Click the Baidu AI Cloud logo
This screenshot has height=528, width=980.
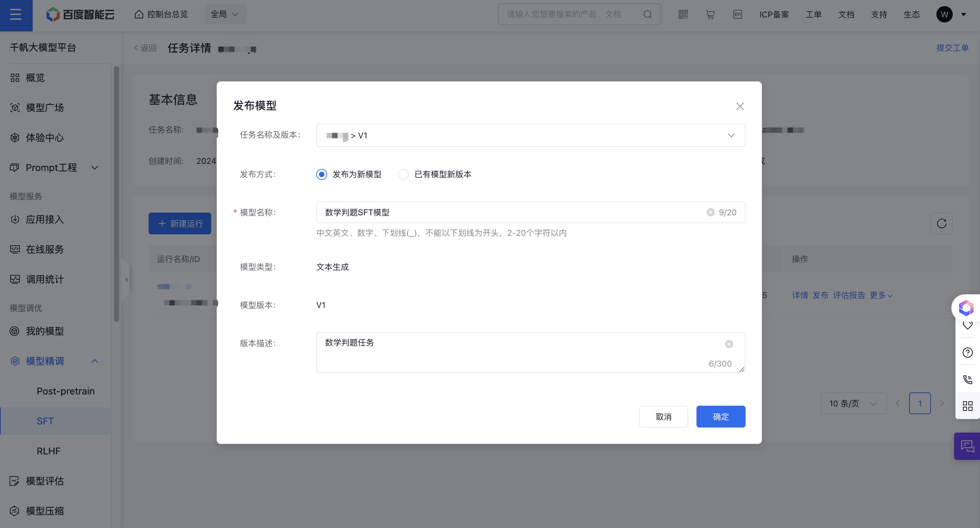click(x=80, y=14)
